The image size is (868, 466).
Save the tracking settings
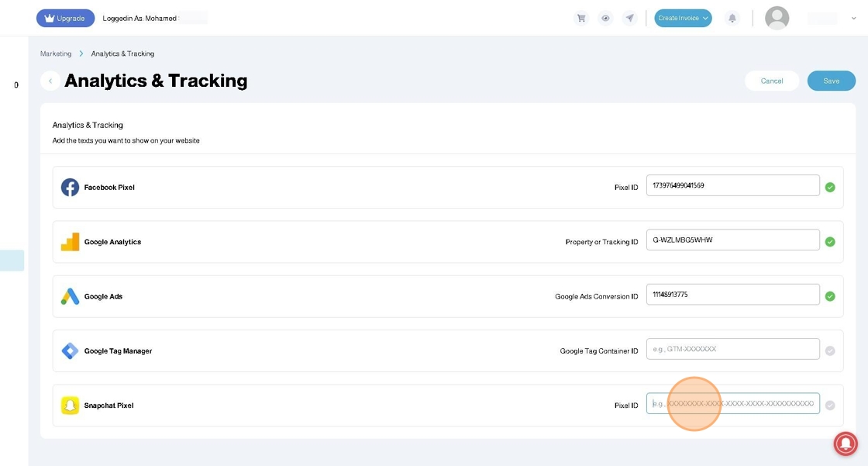pos(831,81)
